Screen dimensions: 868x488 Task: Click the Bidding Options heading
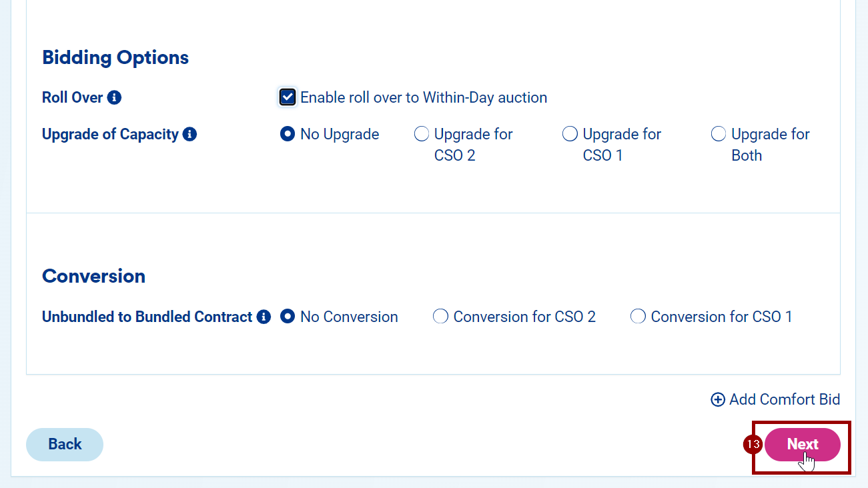pos(115,58)
